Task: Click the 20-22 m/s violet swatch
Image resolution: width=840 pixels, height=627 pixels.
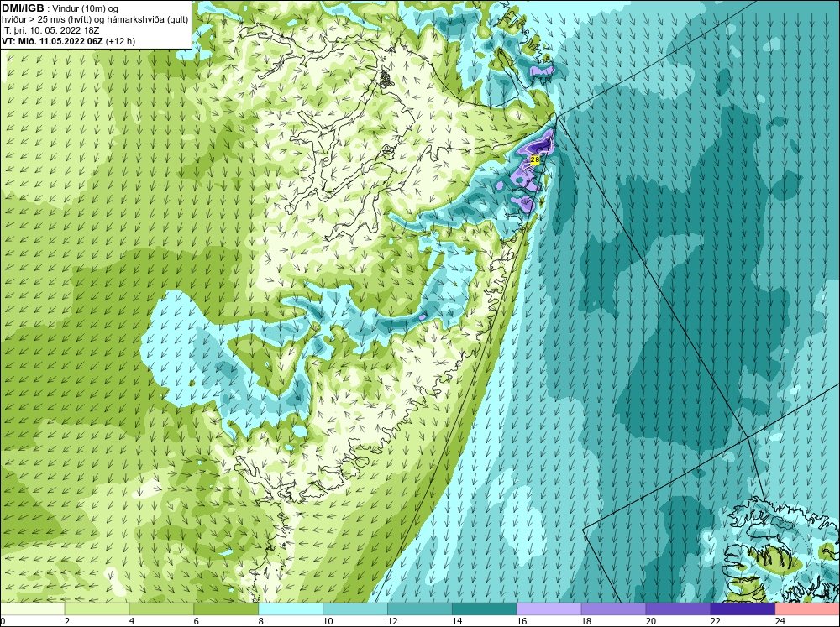Action: 678,609
